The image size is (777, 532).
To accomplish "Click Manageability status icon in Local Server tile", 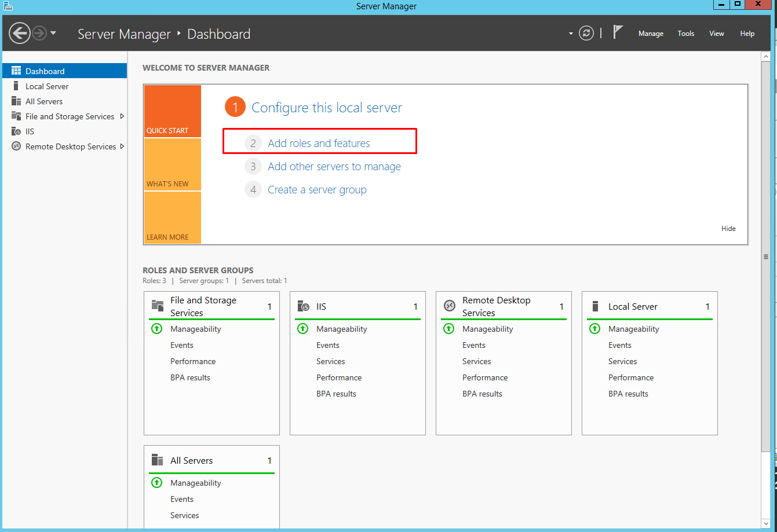I will point(594,328).
